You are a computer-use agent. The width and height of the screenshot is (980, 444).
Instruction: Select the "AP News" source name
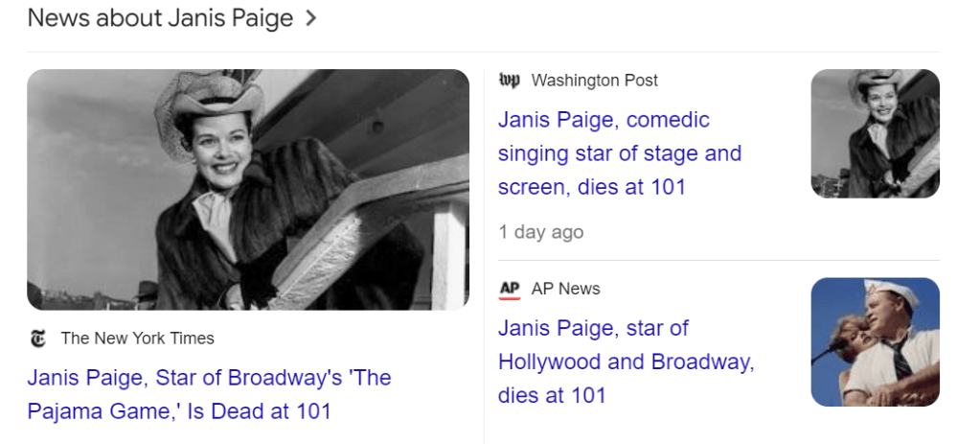pos(565,289)
